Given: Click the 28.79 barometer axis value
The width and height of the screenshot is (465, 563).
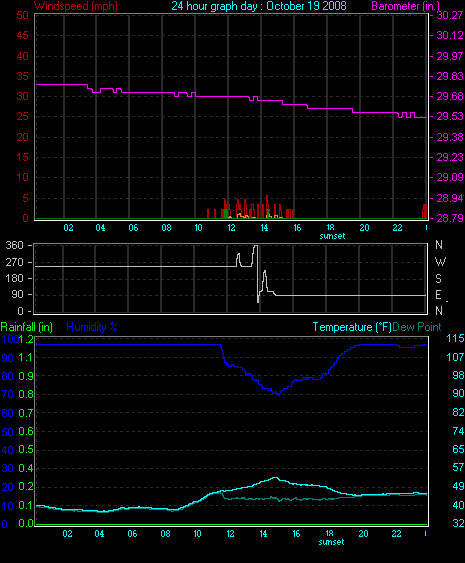Looking at the screenshot, I should point(450,218).
